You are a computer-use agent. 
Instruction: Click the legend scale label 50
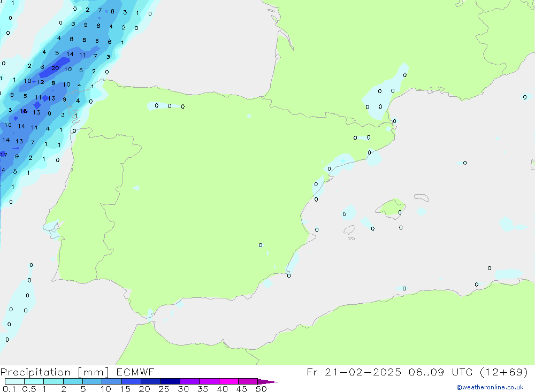point(261,389)
